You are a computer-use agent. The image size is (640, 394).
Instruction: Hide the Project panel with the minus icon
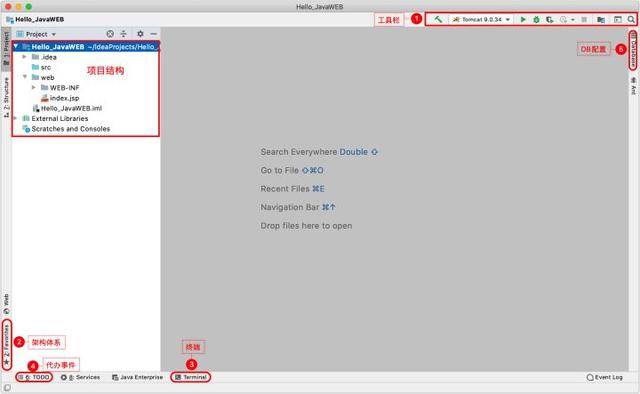153,34
